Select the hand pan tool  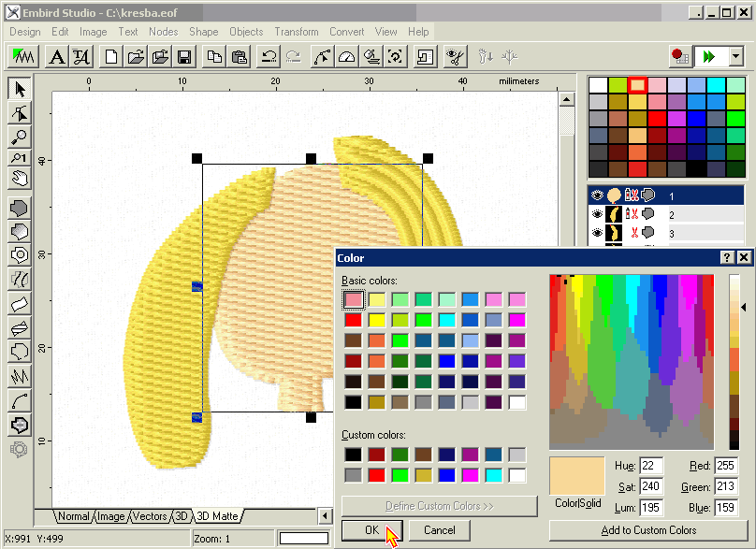tap(20, 179)
